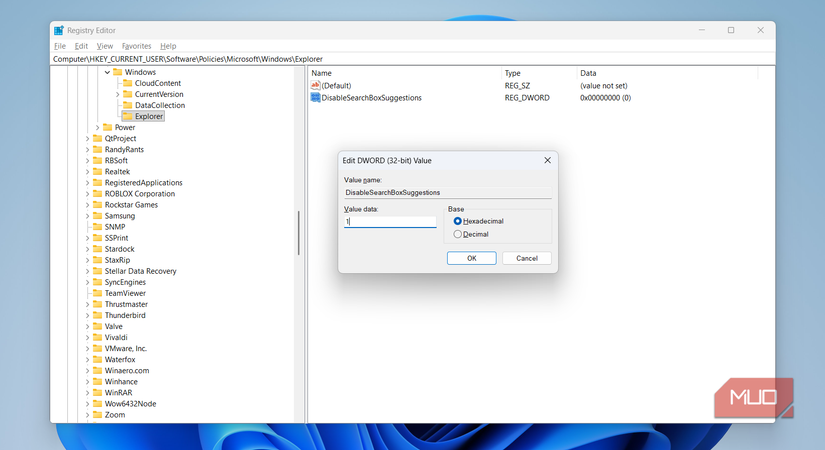Select the Waterfox key
The image size is (825, 450).
pyautogui.click(x=120, y=359)
